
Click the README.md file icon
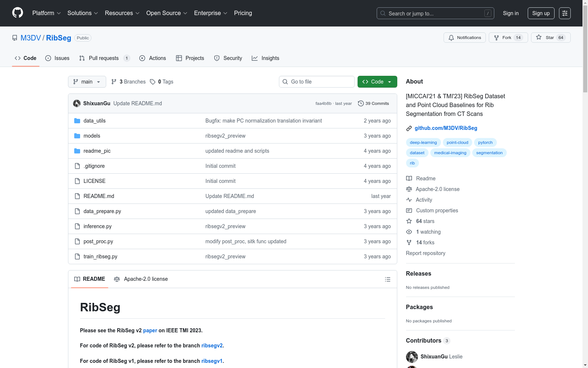(x=77, y=196)
